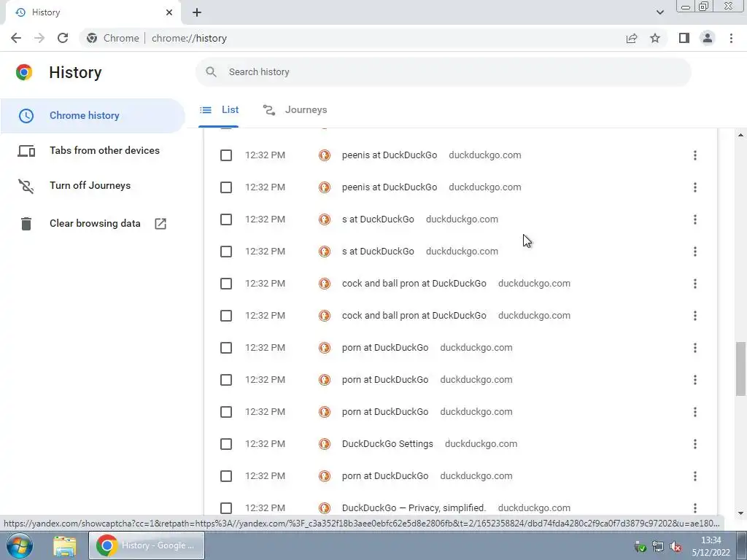747x560 pixels.
Task: Click Turn off Journeys
Action: click(x=90, y=186)
